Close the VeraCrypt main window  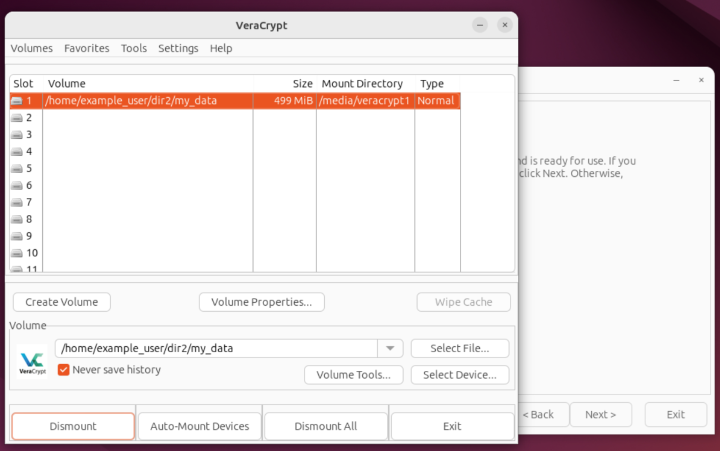click(x=505, y=25)
